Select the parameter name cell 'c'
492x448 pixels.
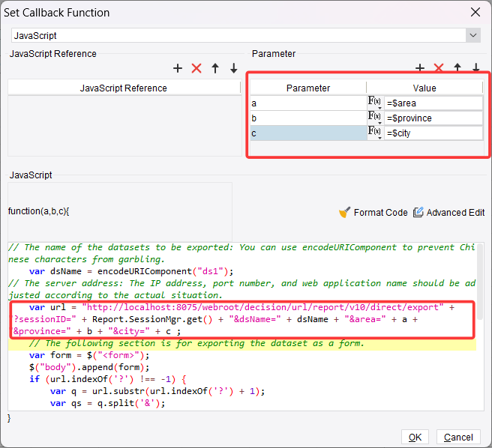tap(308, 133)
